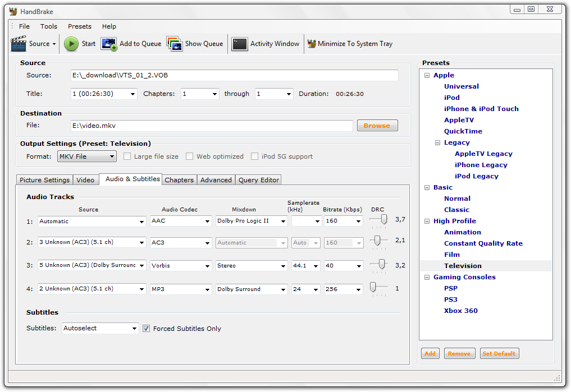This screenshot has width=571, height=392.
Task: Click the Add preset button
Action: (x=430, y=353)
